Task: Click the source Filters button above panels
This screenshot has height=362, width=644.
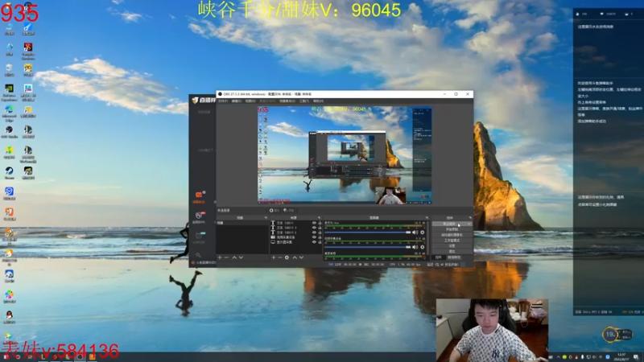Action: click(288, 210)
